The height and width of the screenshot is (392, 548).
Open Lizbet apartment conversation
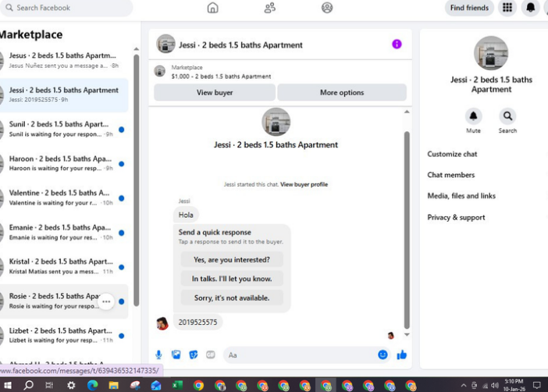[x=64, y=335]
